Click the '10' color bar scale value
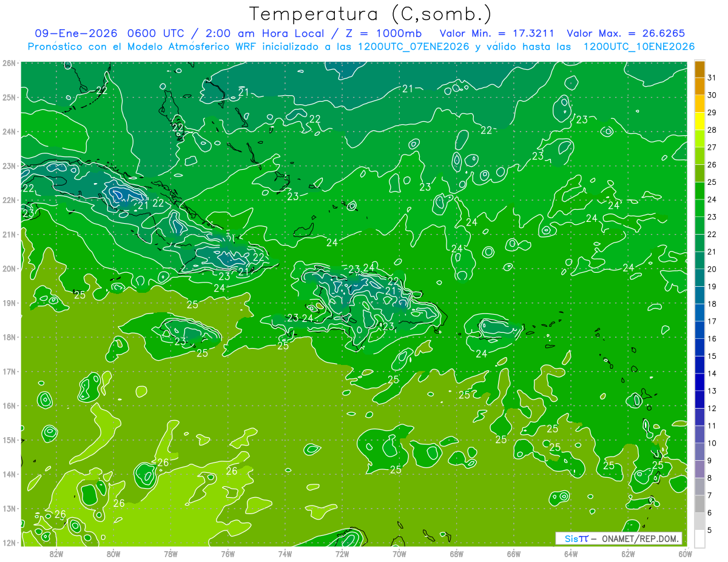728x562 pixels. [712, 443]
